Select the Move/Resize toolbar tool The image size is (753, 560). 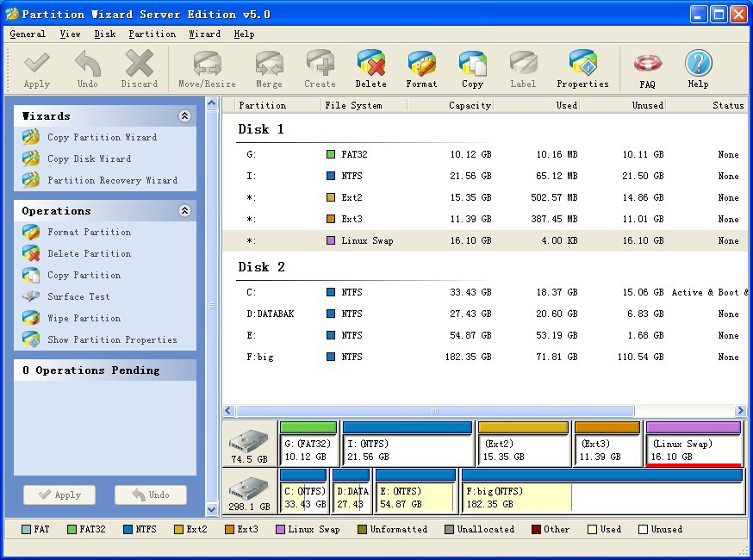tap(207, 70)
